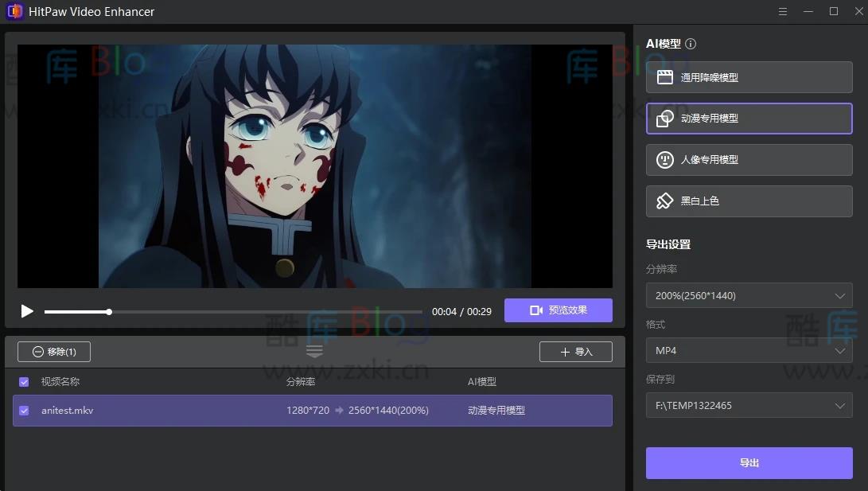Open the 保存到 output folder dropdown
Screen dimensions: 868x491
pyautogui.click(x=748, y=405)
